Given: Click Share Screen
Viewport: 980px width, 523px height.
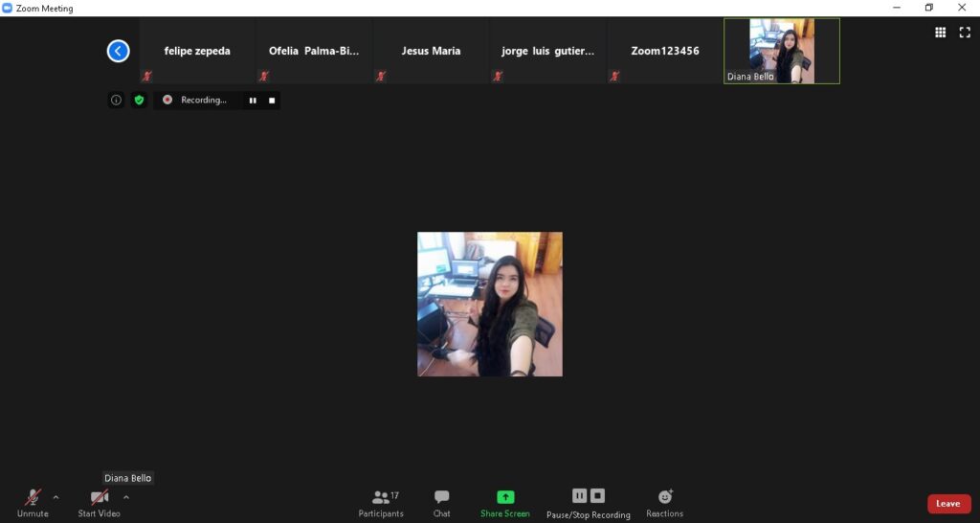Looking at the screenshot, I should coord(505,504).
